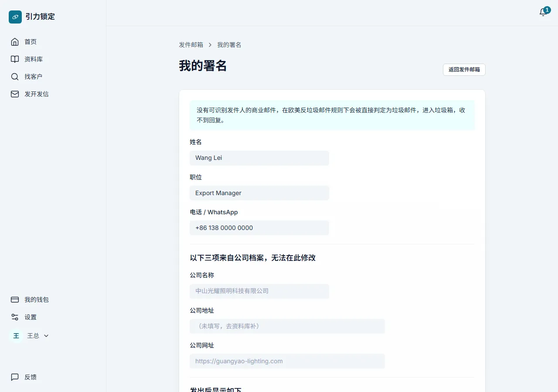Viewport: 558px width, 392px height.
Task: Click the 公司地址 label
Action: pos(202,311)
